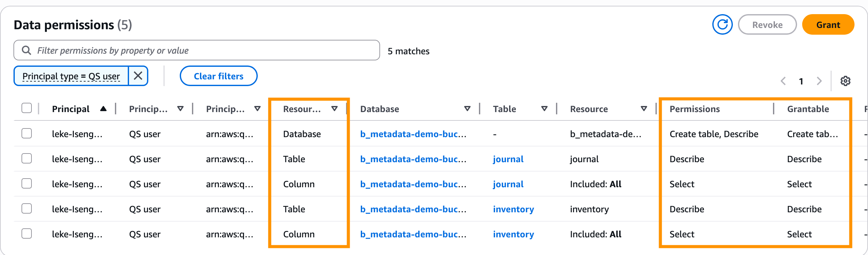Select all rows checkbox in header

pos(27,108)
